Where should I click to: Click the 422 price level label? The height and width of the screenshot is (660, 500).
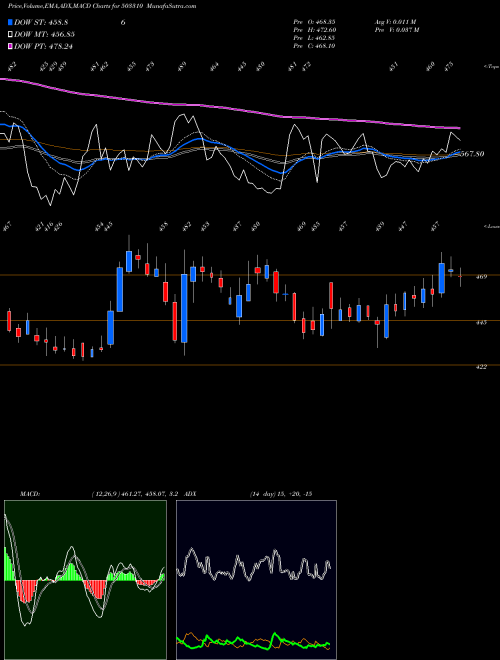482,367
